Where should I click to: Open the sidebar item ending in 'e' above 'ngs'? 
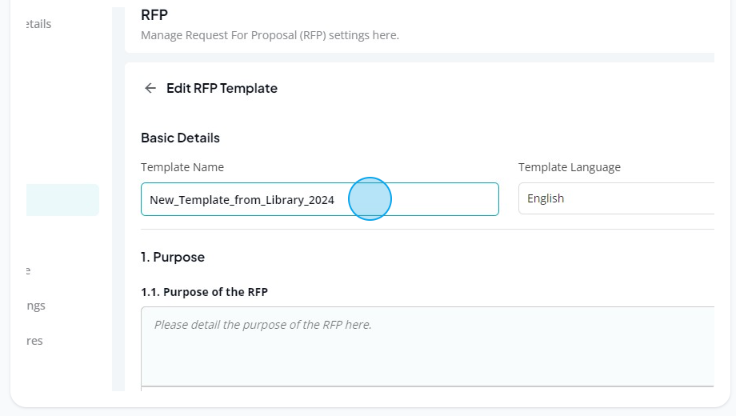point(28,271)
